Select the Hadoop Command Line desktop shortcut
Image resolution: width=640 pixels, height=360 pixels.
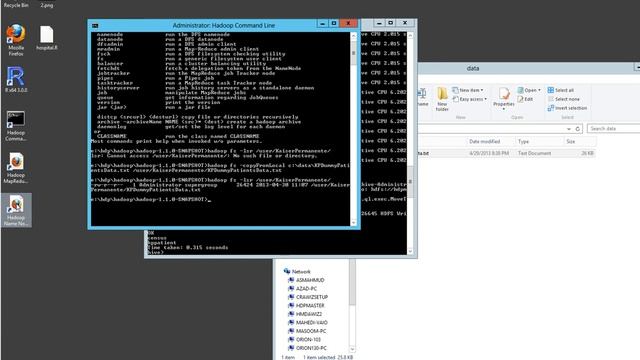click(x=16, y=126)
